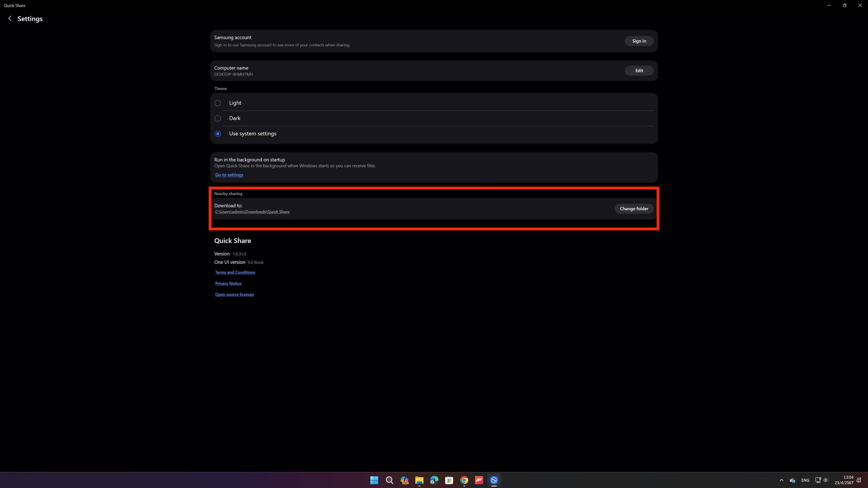Choose Use system settings theme

coord(218,134)
